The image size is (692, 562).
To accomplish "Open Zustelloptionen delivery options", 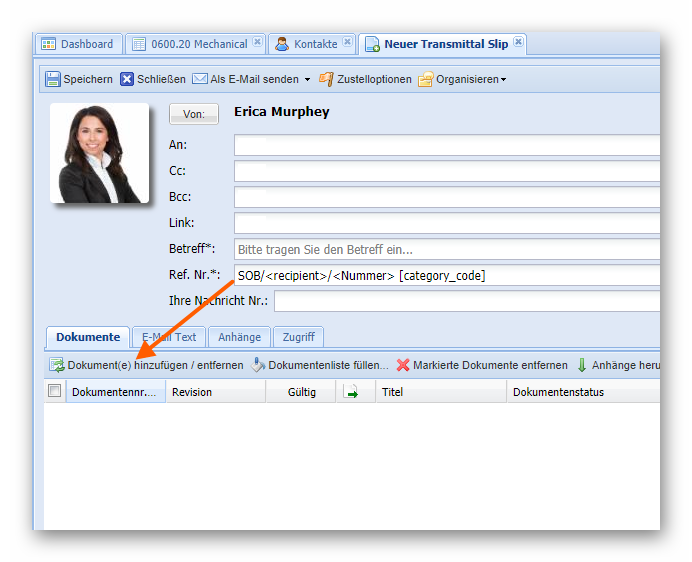I will (x=365, y=79).
